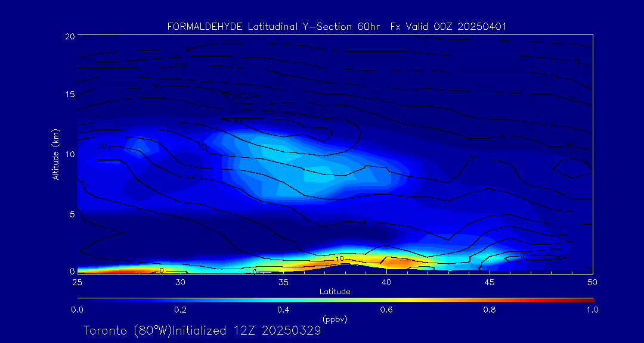
Task: Click the "Toronto (80°W)Initialized 12Z 20250329" footer text
Action: click(x=202, y=330)
